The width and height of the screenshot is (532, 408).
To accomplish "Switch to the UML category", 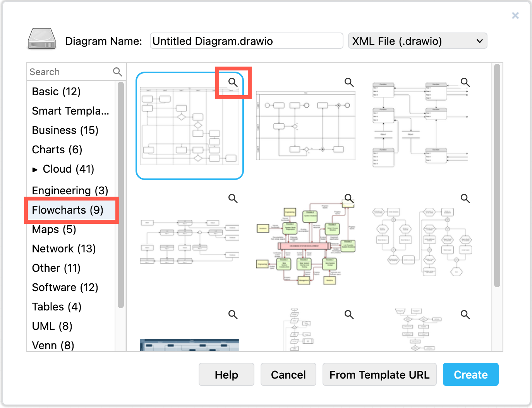I will [51, 326].
